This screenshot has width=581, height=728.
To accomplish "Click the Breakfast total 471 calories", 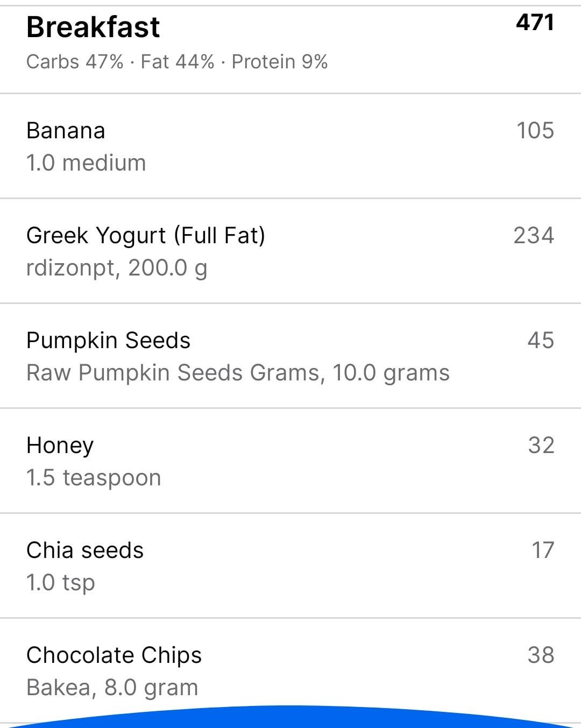I will click(x=535, y=23).
